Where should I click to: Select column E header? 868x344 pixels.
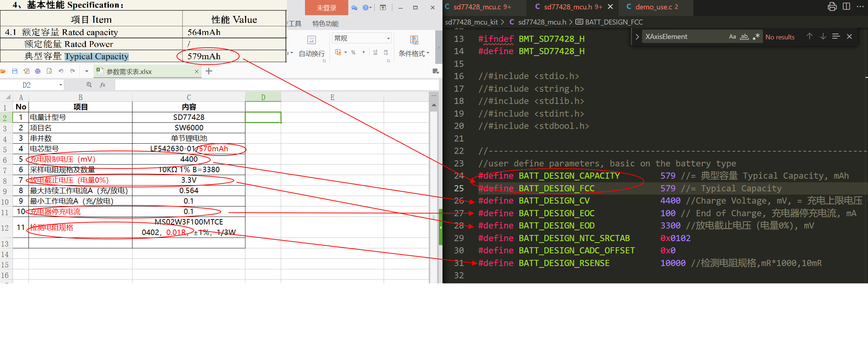tap(332, 97)
